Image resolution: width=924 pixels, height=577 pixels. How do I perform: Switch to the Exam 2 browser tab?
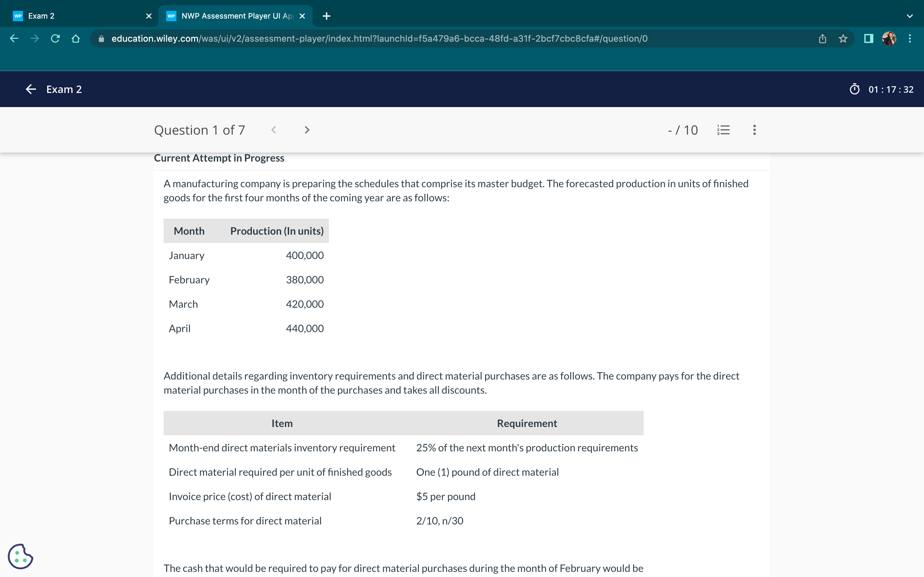click(x=76, y=16)
